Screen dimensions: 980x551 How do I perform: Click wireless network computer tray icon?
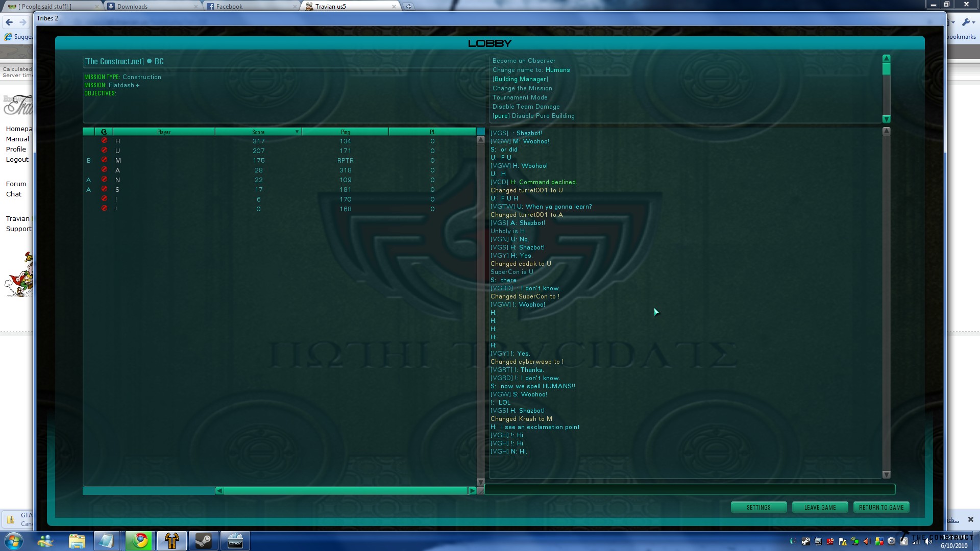855,541
